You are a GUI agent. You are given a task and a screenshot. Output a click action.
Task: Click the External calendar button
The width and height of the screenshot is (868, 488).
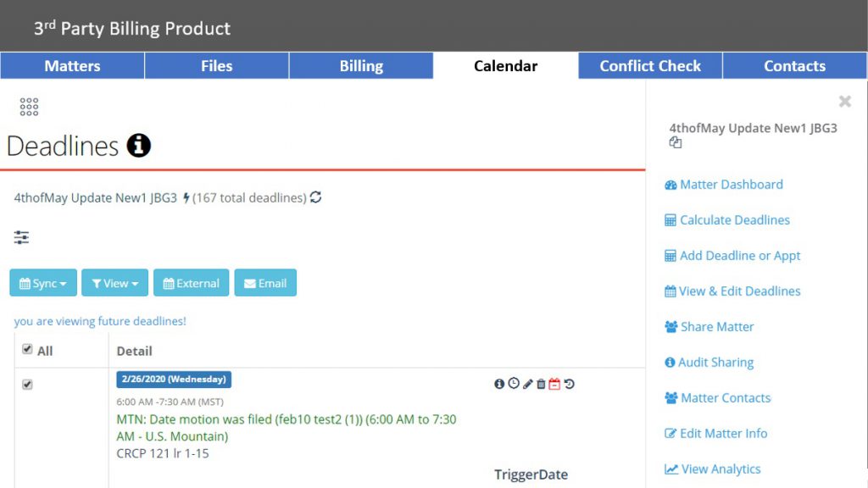coord(191,283)
